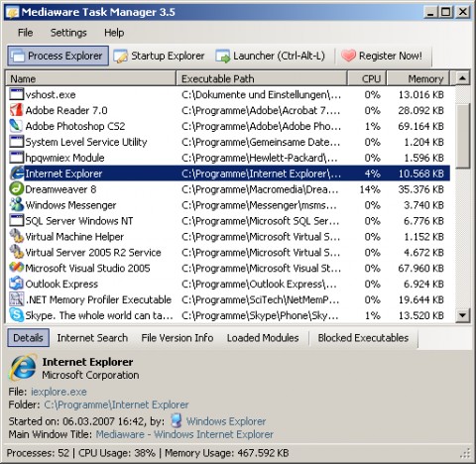The height and width of the screenshot is (464, 476).
Task: Click the Adobe Reader 7.0 process icon
Action: [x=16, y=110]
